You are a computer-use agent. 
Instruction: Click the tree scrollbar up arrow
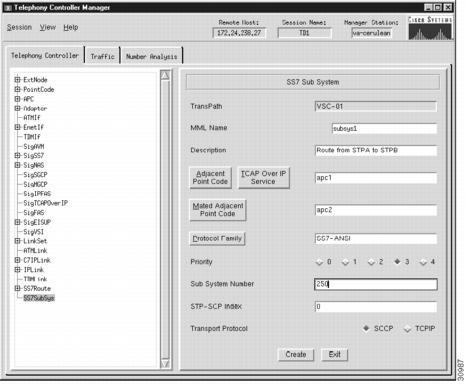click(x=165, y=75)
